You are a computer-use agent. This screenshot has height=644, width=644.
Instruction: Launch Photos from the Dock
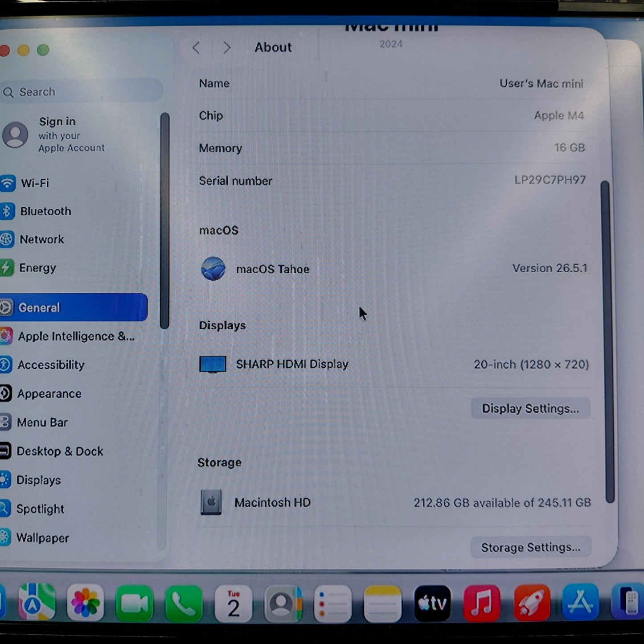click(85, 603)
